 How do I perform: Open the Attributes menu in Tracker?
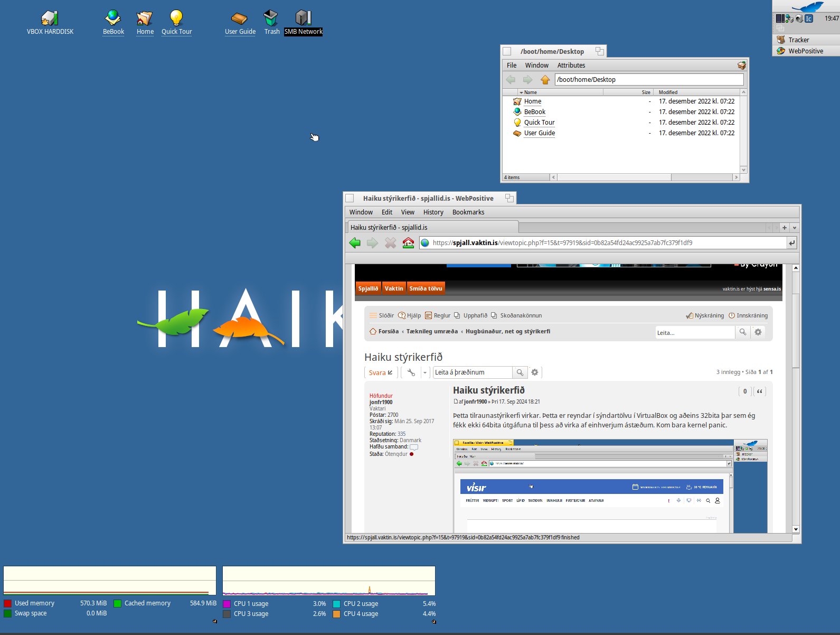click(571, 66)
